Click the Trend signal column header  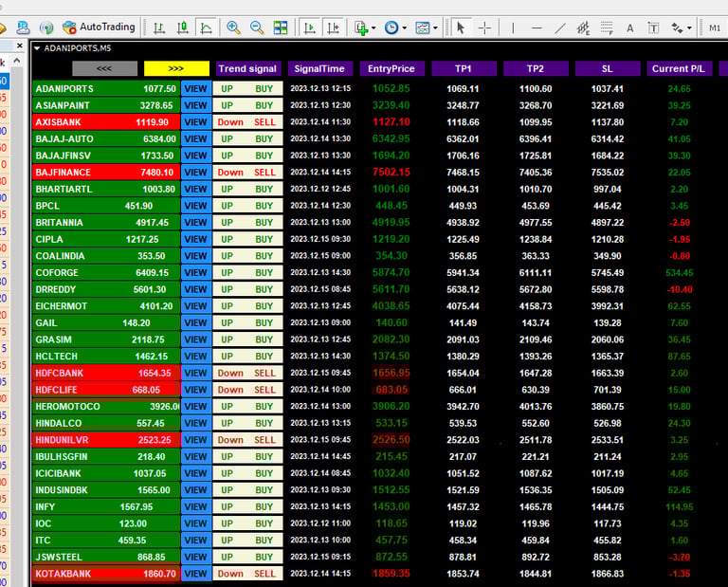(248, 68)
